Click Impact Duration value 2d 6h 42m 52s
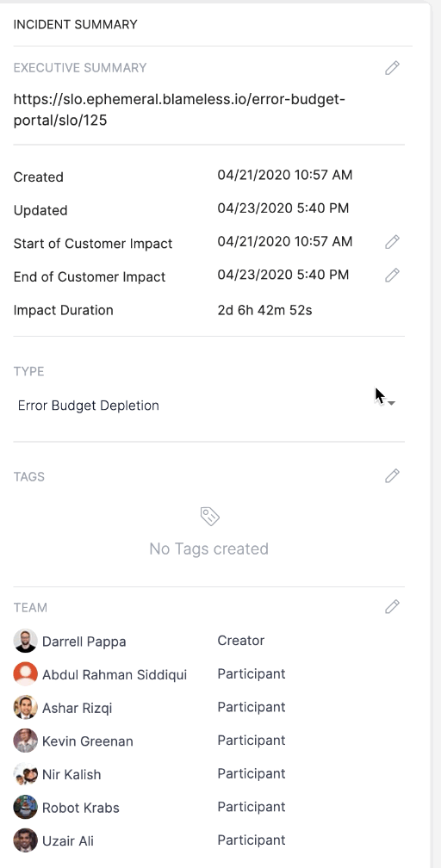The image size is (441, 868). (264, 310)
